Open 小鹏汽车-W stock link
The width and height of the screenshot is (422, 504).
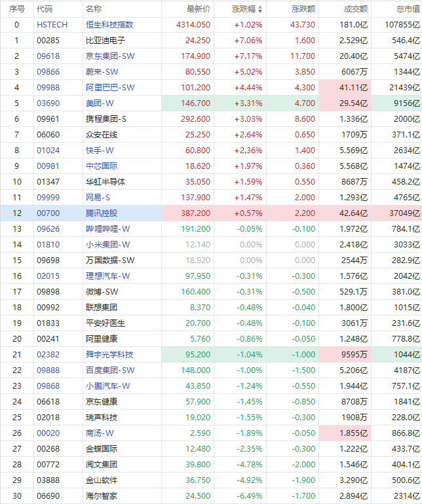pos(108,386)
